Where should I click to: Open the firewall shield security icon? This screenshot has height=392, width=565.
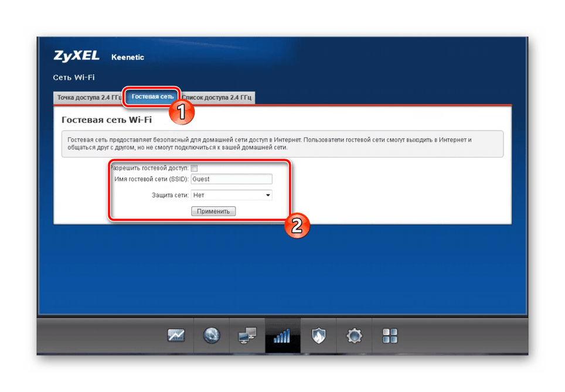318,336
